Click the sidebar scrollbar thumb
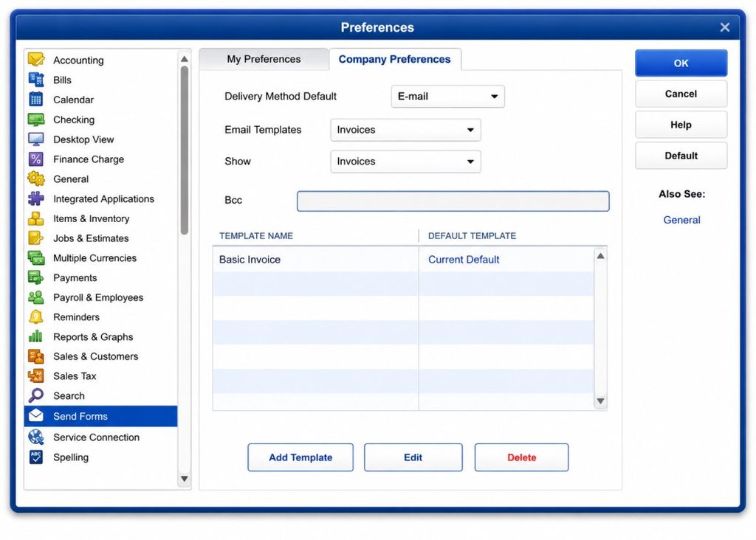The height and width of the screenshot is (540, 756). (x=184, y=150)
